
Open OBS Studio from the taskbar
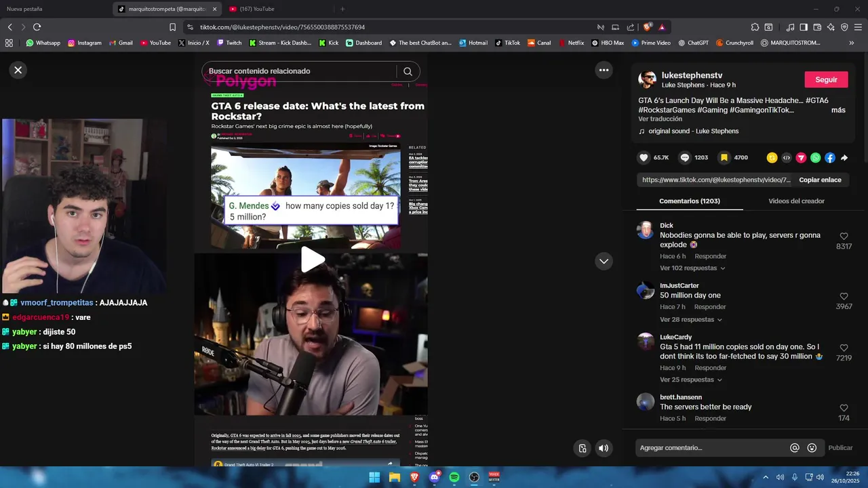(474, 477)
